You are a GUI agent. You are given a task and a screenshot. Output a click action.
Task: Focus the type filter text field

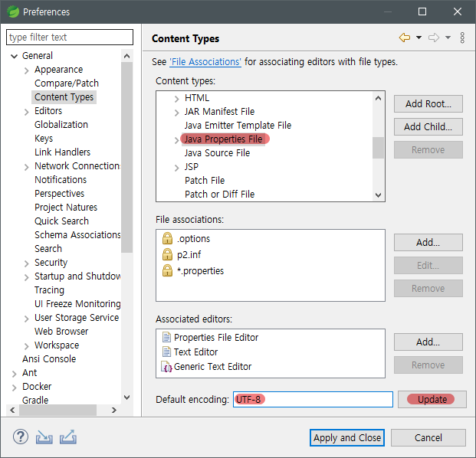coord(70,37)
